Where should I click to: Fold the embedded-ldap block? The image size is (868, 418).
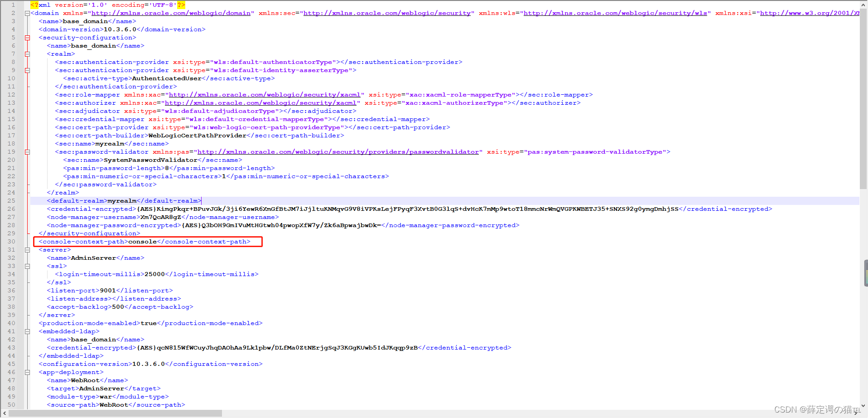click(27, 331)
